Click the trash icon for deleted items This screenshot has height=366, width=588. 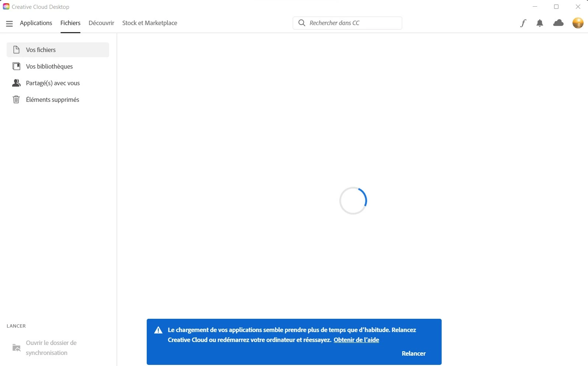(x=16, y=100)
